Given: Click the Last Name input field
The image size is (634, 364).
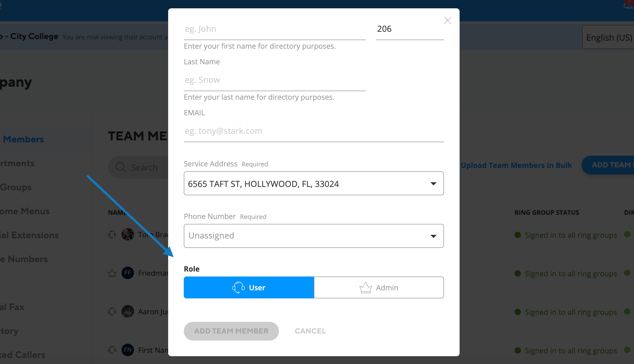Looking at the screenshot, I should [275, 80].
